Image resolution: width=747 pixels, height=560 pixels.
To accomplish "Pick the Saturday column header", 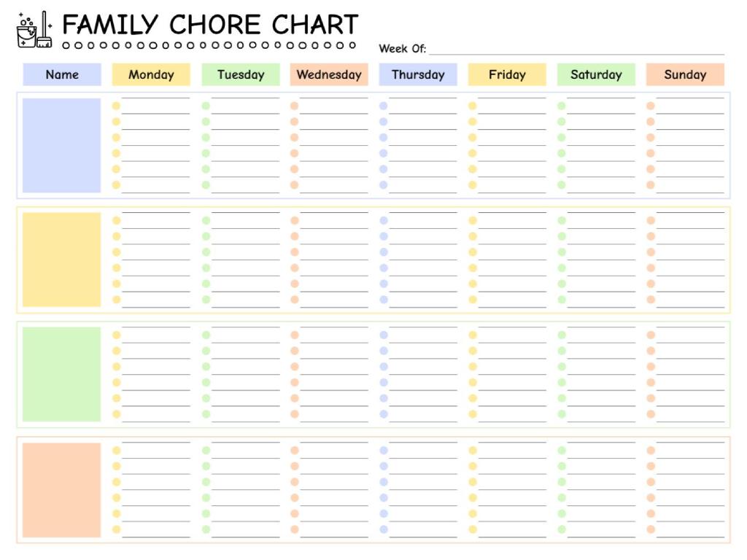I will 596,74.
